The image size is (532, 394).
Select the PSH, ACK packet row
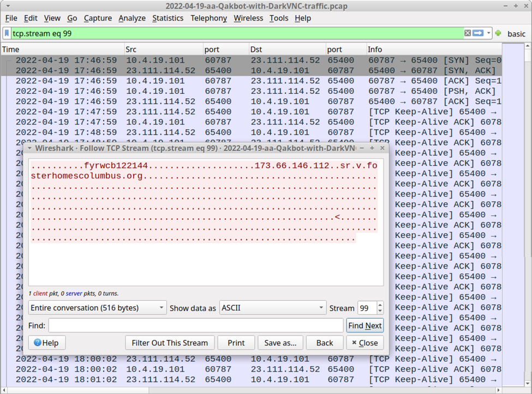coord(252,91)
